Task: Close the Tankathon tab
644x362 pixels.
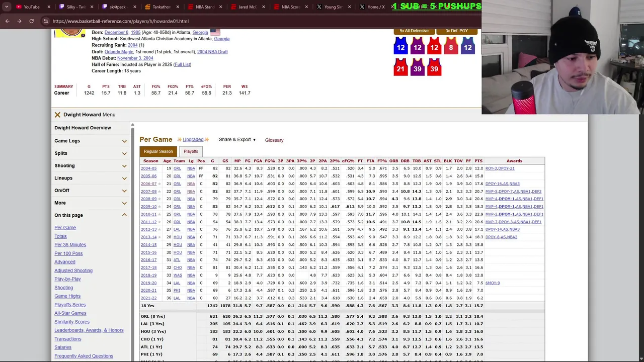Action: coord(178,7)
